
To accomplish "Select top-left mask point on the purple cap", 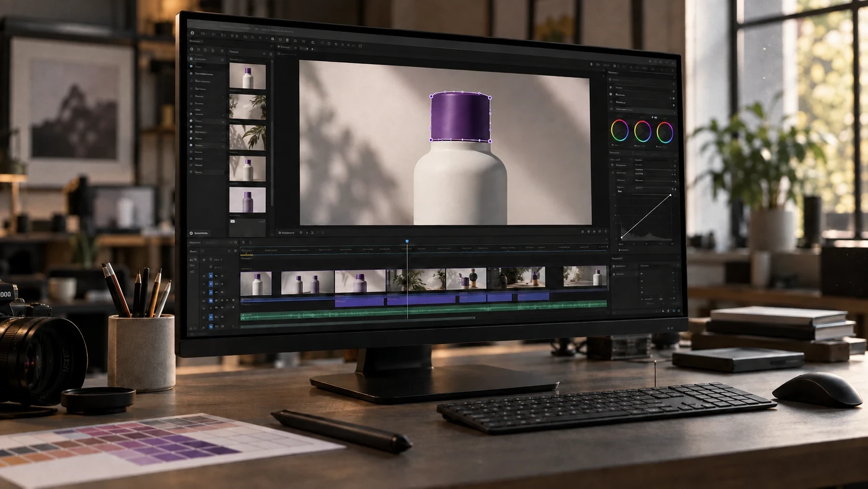I will click(431, 96).
